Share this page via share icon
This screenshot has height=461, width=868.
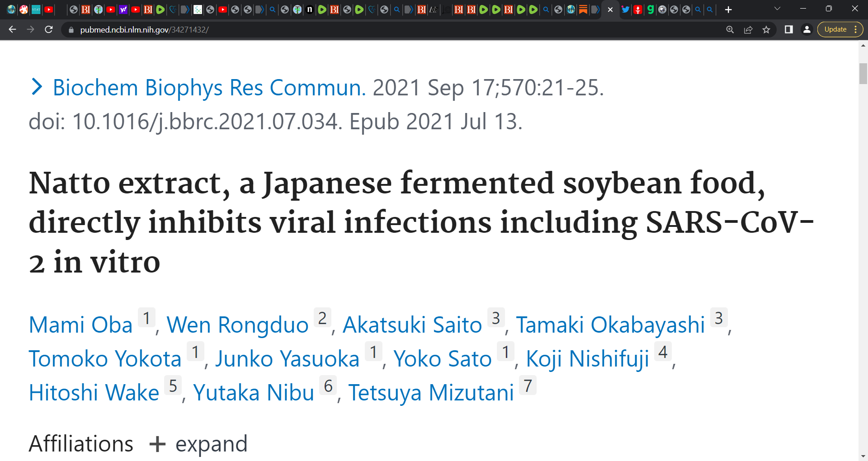[x=748, y=29]
